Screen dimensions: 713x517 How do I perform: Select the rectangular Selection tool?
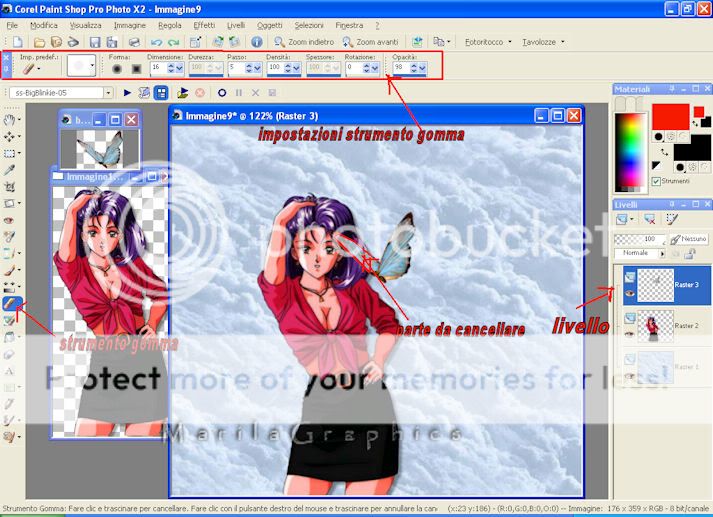pos(9,153)
